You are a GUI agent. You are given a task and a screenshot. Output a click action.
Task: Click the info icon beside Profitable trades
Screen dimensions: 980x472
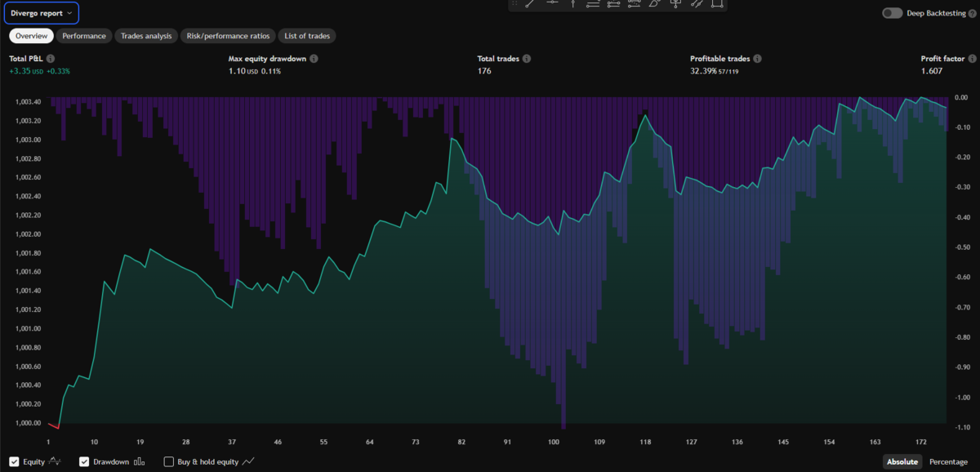coord(758,59)
